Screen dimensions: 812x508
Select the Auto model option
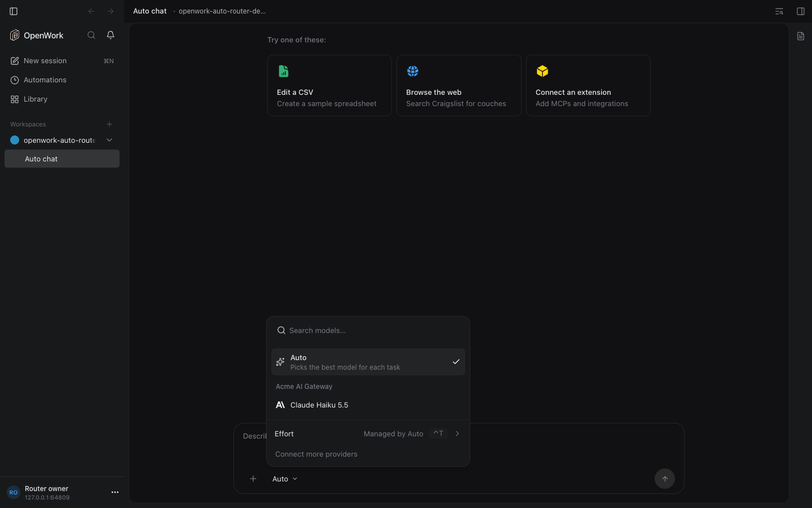(x=368, y=362)
